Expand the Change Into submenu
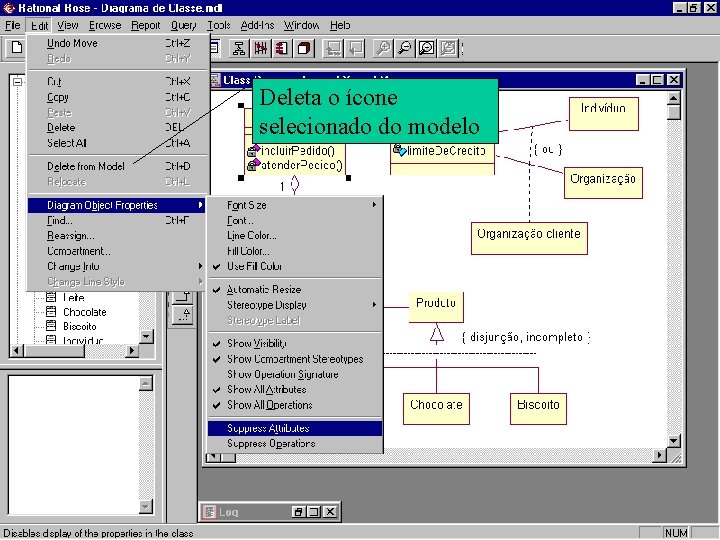 click(x=116, y=266)
